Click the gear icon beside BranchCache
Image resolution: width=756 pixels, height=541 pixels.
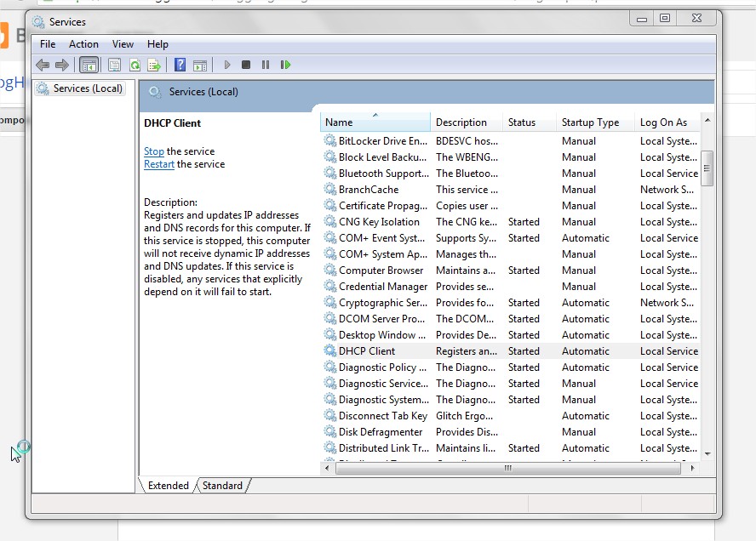pyautogui.click(x=329, y=190)
